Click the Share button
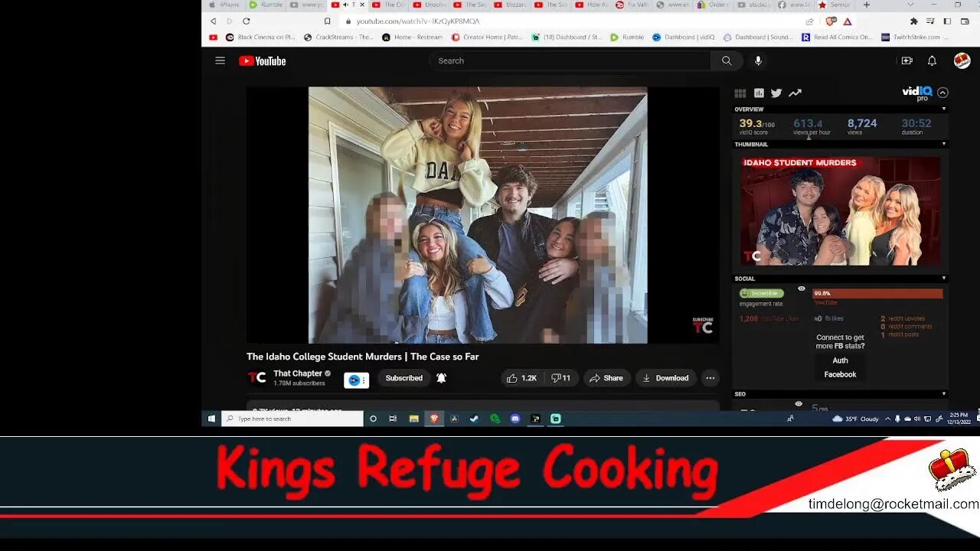 [x=606, y=378]
